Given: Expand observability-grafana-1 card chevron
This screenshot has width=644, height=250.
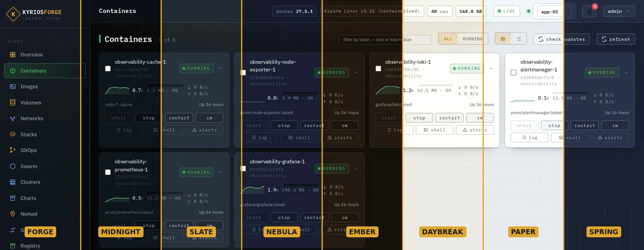Looking at the screenshot, I should (x=356, y=168).
